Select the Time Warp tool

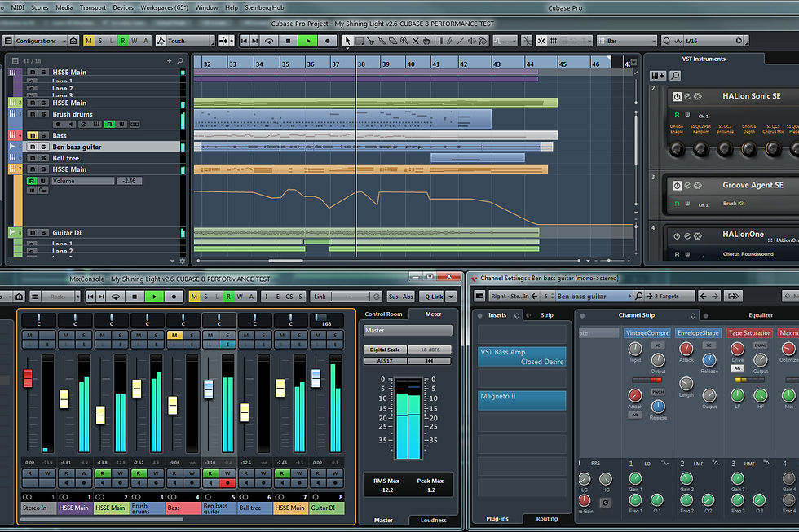[x=439, y=41]
